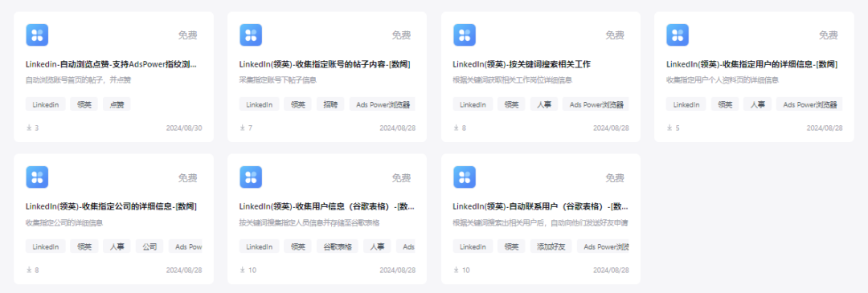Screen dimensions: 868x293
Task: Select 人事 tag on 收集指定公司的详细信息 card
Action: tap(117, 246)
